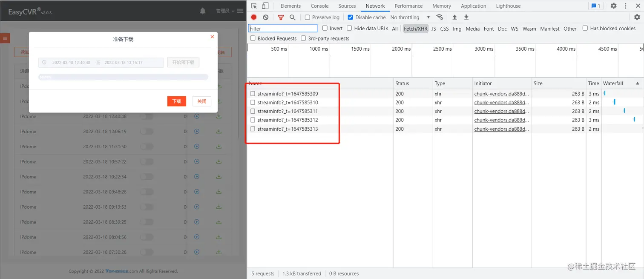Open the Application tab
644x279 pixels.
(x=473, y=6)
